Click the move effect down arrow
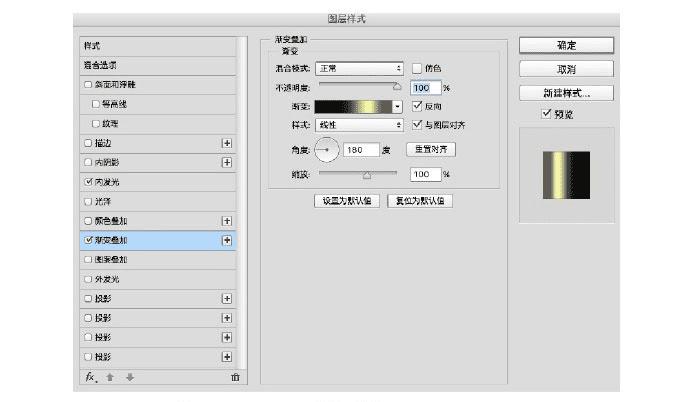Viewport: 690px width, 402px height. pos(129,377)
